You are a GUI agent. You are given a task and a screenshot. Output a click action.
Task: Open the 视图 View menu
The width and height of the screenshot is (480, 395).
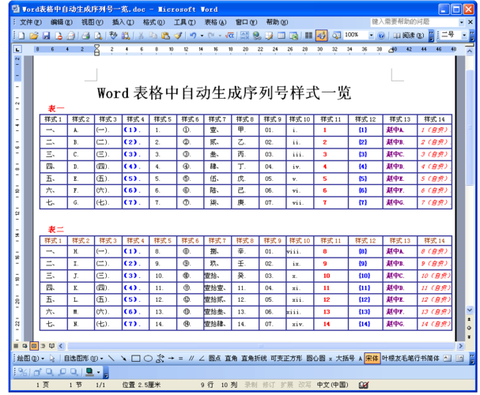[92, 22]
